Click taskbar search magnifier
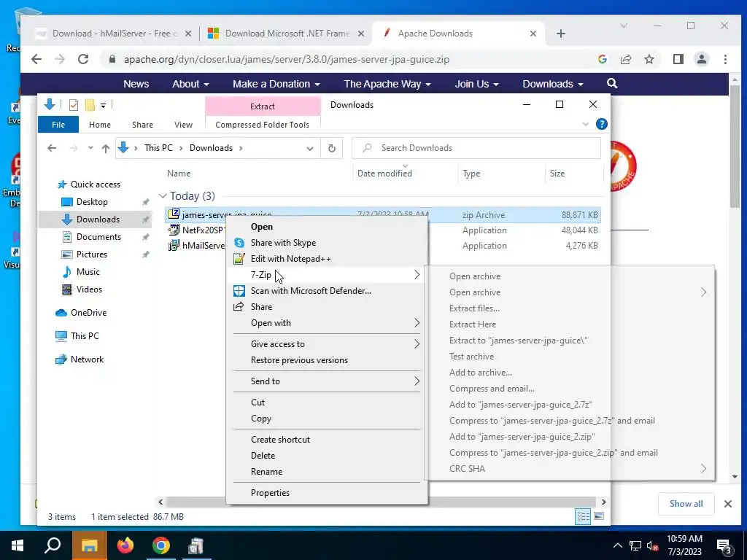Image resolution: width=747 pixels, height=560 pixels. [53, 545]
